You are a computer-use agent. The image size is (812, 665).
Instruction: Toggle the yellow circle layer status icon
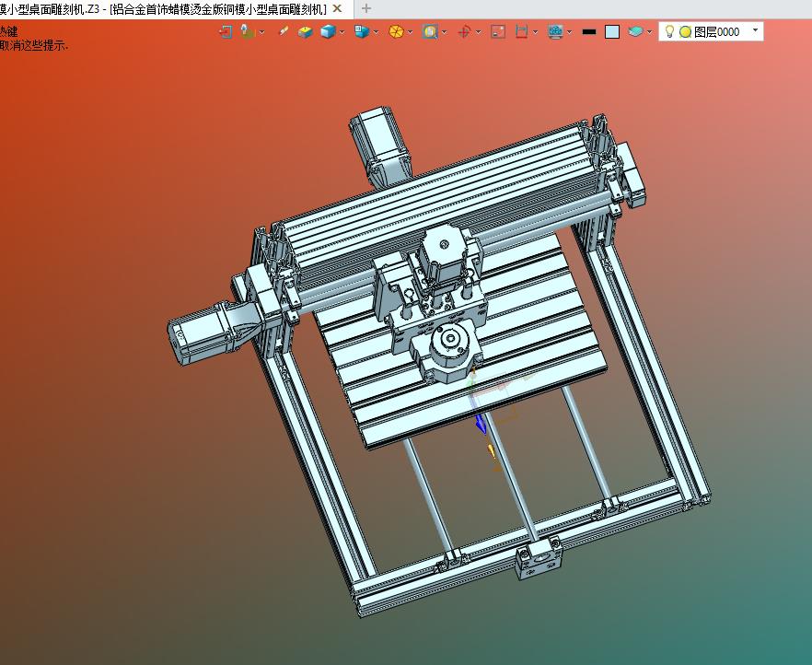coord(685,32)
